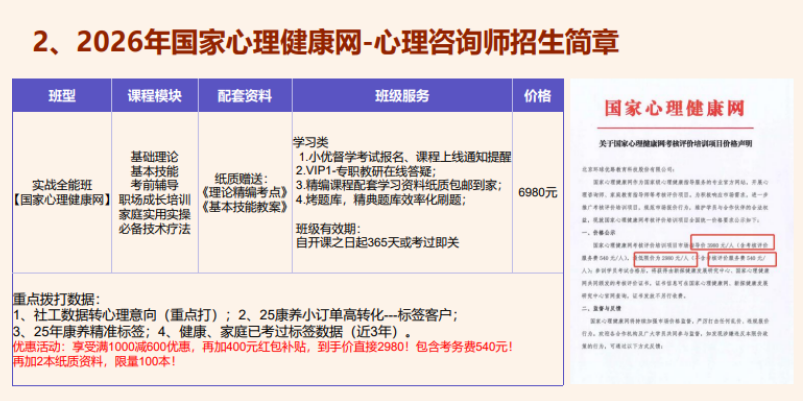Click the document title '关于国家心理健康网考核评价培训项目价格声明'
This screenshot has height=401, width=804.
click(x=675, y=144)
